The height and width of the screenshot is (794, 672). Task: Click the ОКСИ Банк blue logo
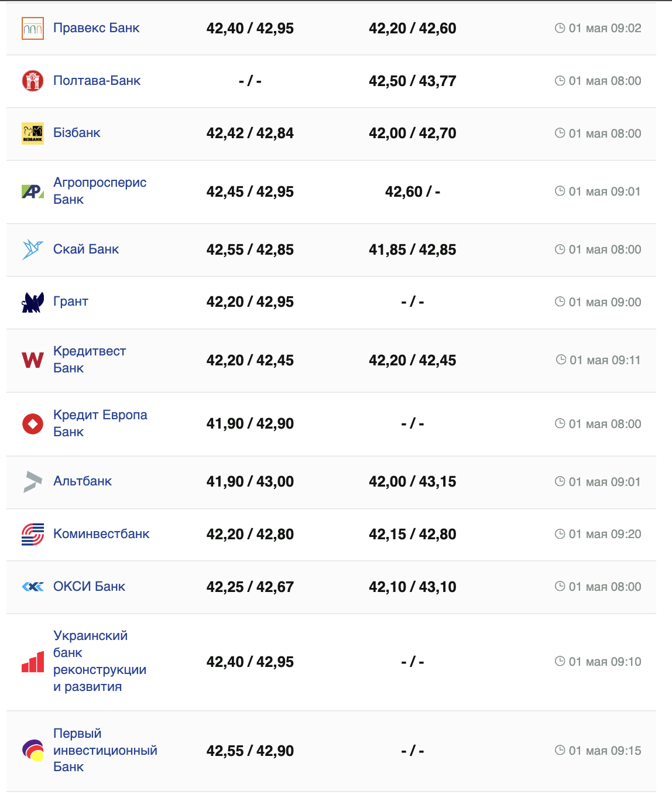(33, 587)
